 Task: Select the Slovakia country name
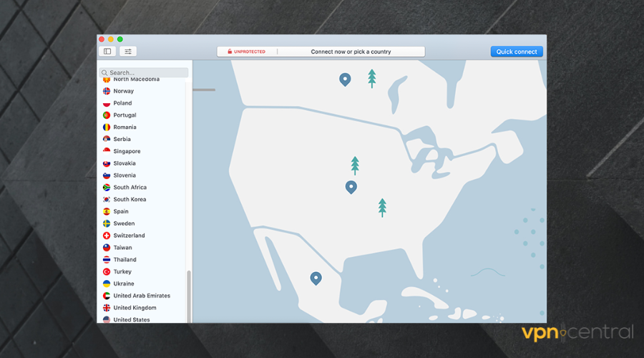click(125, 163)
